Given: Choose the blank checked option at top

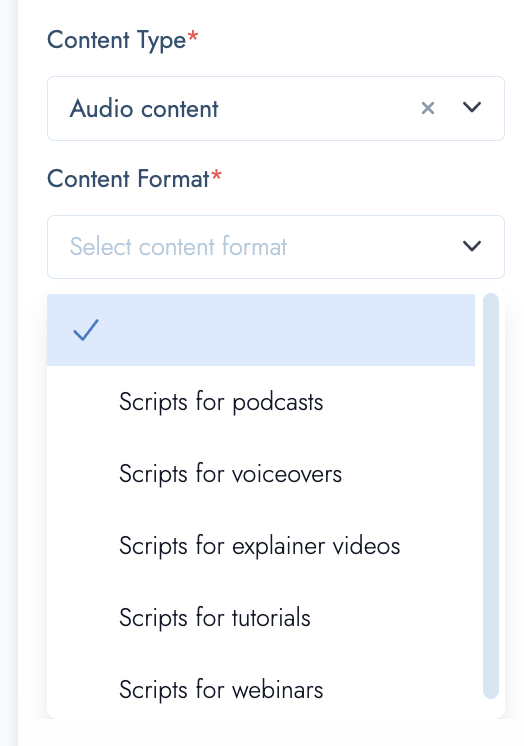Looking at the screenshot, I should click(x=261, y=330).
